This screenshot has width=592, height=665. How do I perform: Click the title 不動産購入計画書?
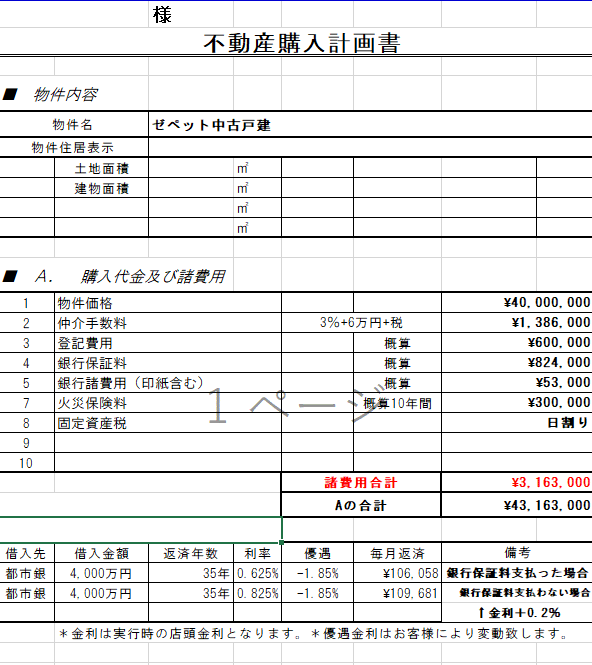302,43
